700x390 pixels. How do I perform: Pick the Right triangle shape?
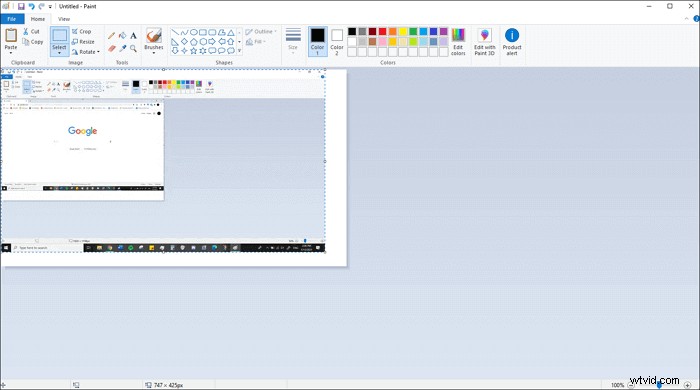tap(175, 41)
